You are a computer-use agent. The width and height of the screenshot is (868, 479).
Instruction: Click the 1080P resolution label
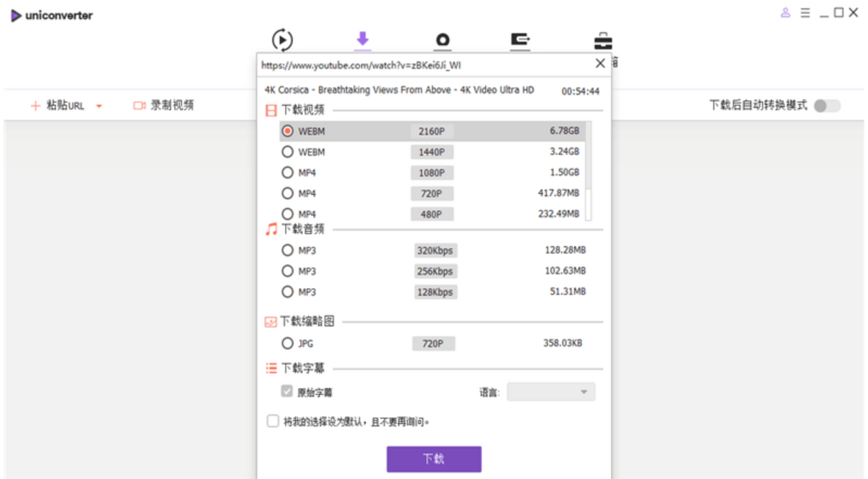(433, 173)
